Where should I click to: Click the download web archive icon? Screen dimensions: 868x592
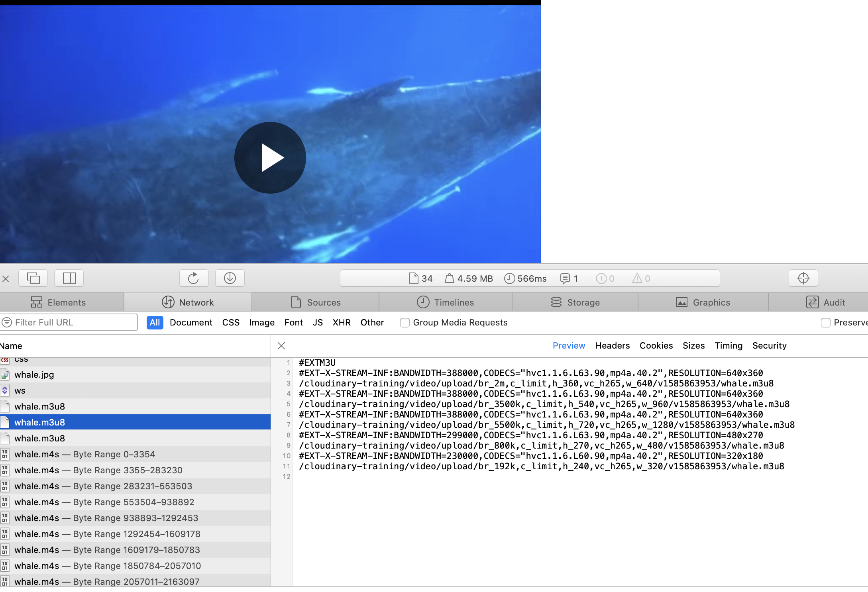click(230, 278)
